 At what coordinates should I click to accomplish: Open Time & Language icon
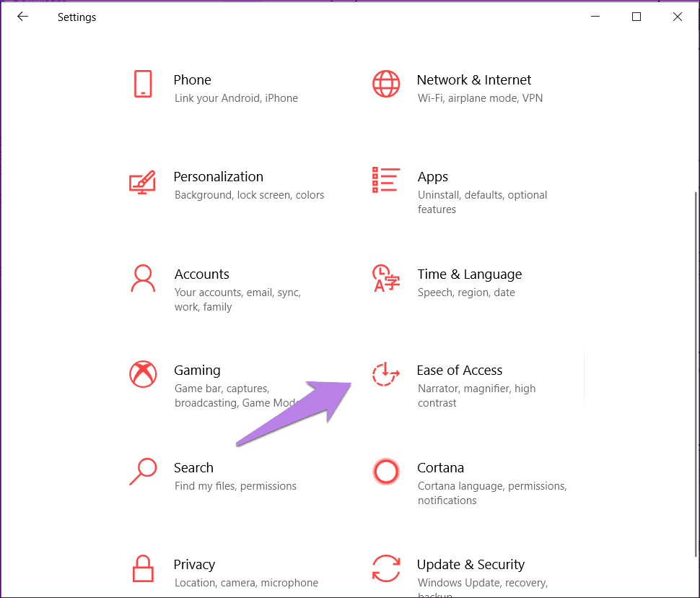[x=386, y=278]
